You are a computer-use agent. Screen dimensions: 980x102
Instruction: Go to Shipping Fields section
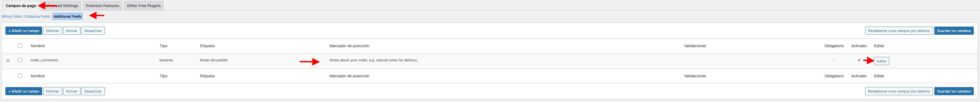pos(38,17)
